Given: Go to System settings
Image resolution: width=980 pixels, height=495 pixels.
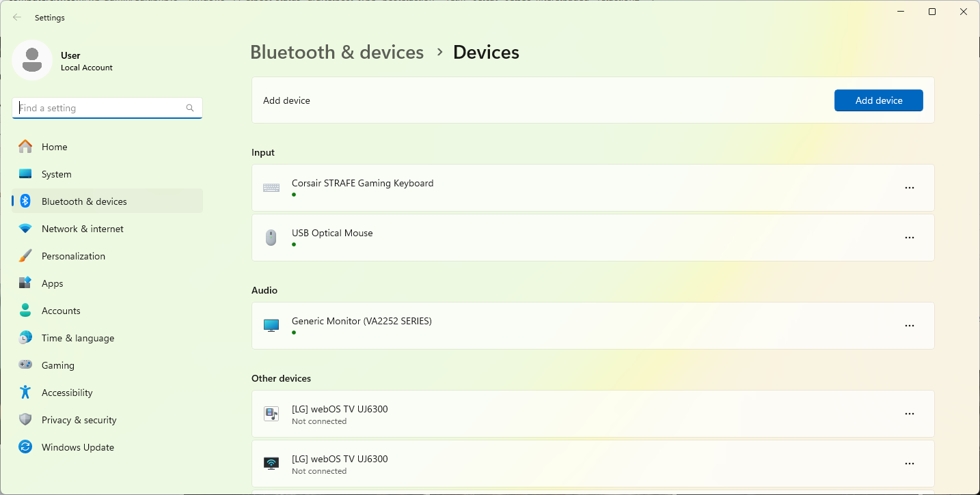Looking at the screenshot, I should (x=107, y=174).
